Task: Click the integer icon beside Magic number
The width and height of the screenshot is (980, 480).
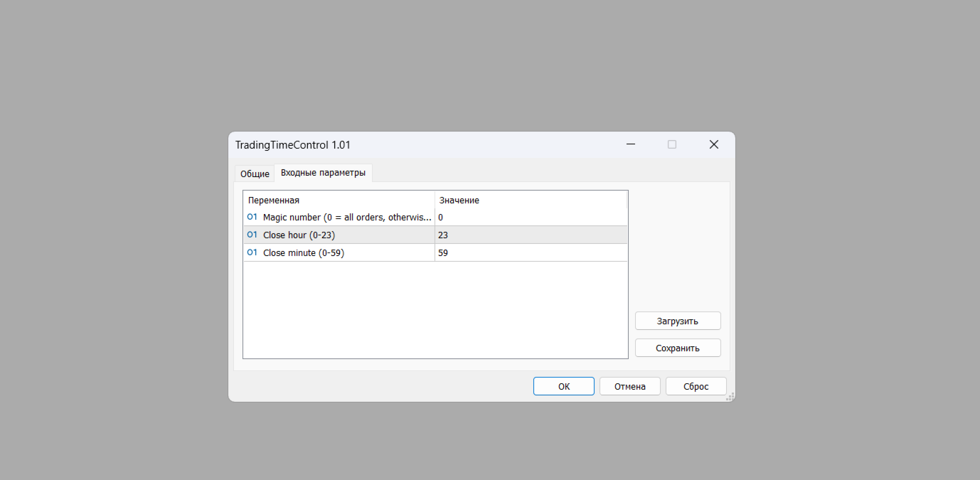Action: coord(252,217)
